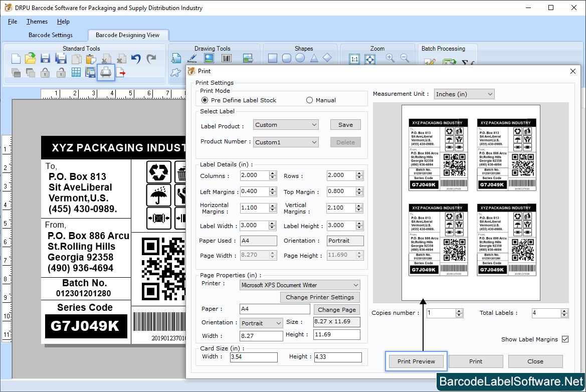The width and height of the screenshot is (586, 392).
Task: Click the Zoom In magnifier icon
Action: coord(390,58)
